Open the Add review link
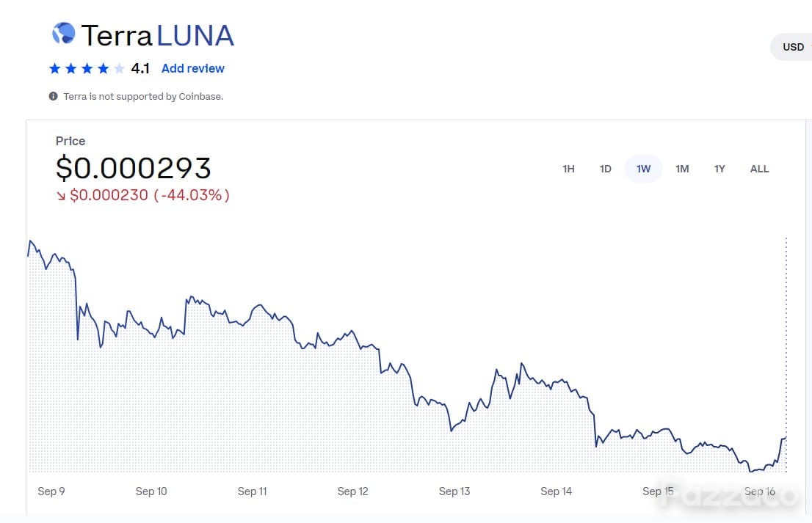The width and height of the screenshot is (812, 523). [x=192, y=68]
